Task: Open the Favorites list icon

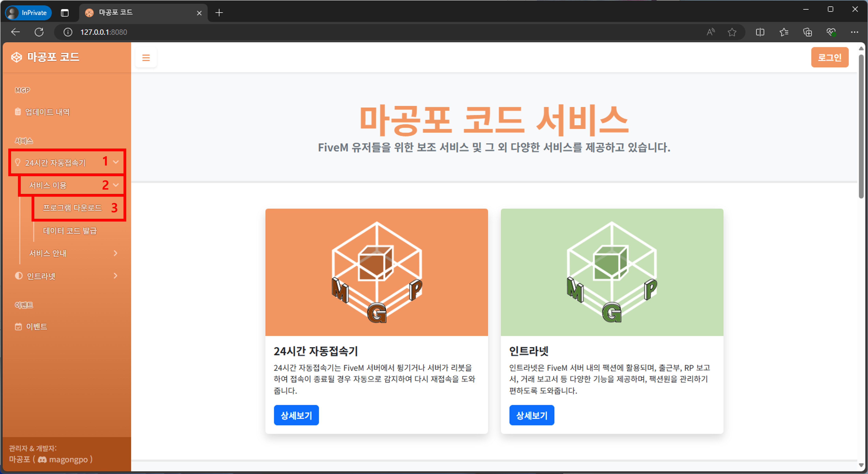Action: [x=784, y=32]
